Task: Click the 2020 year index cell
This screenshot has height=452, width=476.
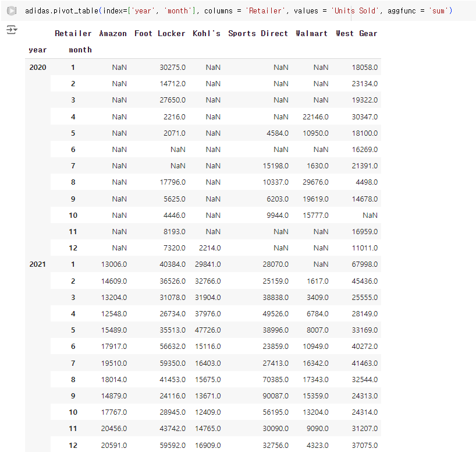Action: [x=38, y=68]
